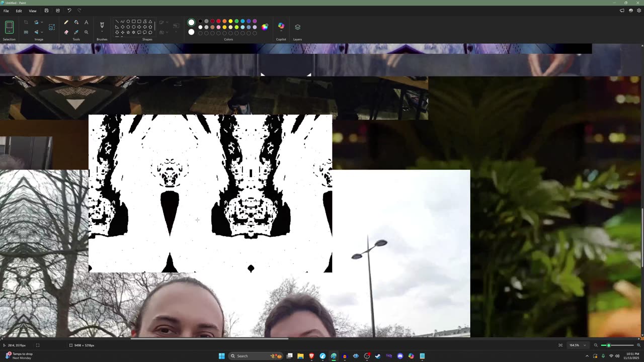This screenshot has width=644, height=362.
Task: Open the Selection tool dropdown
Action: pyautogui.click(x=9, y=32)
